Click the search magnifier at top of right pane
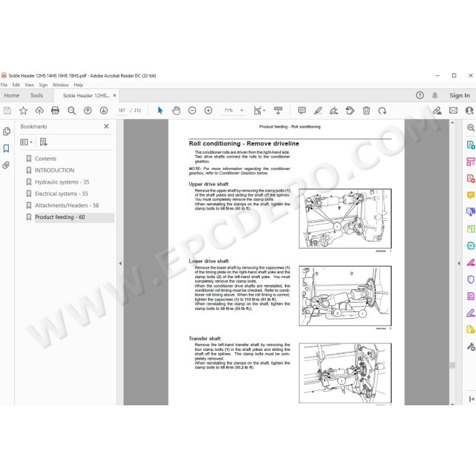The image size is (476, 476). pyautogui.click(x=471, y=128)
